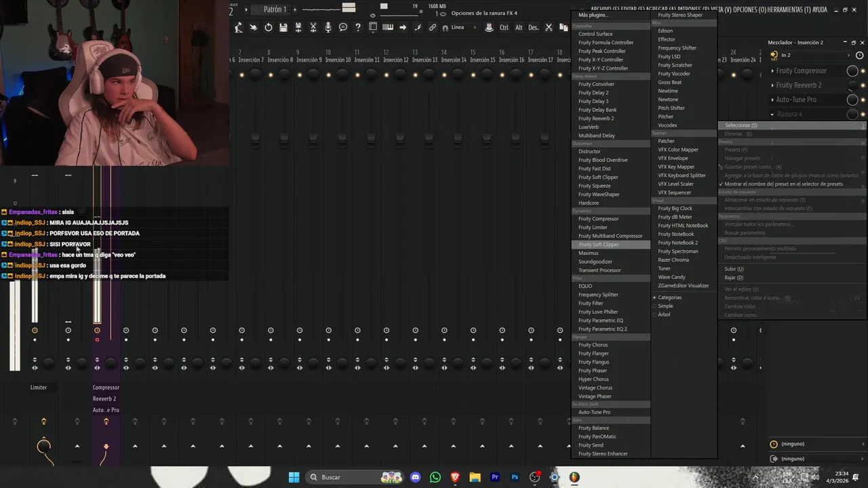Click the playlist window icon in toolbar
The width and height of the screenshot is (868, 488).
point(373,27)
